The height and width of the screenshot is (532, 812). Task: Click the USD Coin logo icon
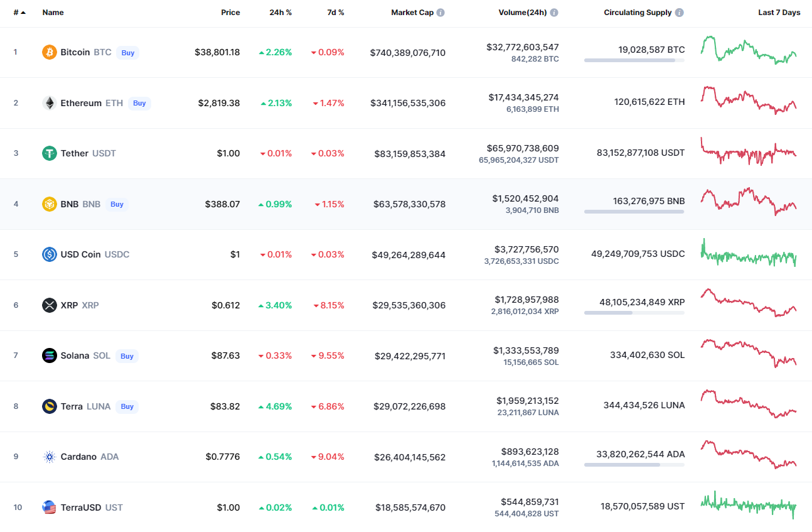50,254
